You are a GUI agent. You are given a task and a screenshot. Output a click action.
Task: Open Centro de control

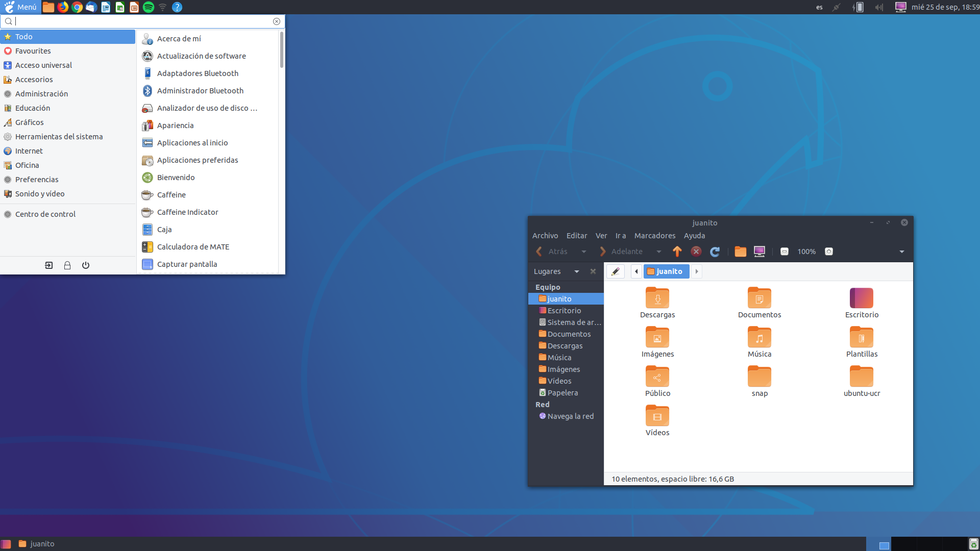click(45, 214)
